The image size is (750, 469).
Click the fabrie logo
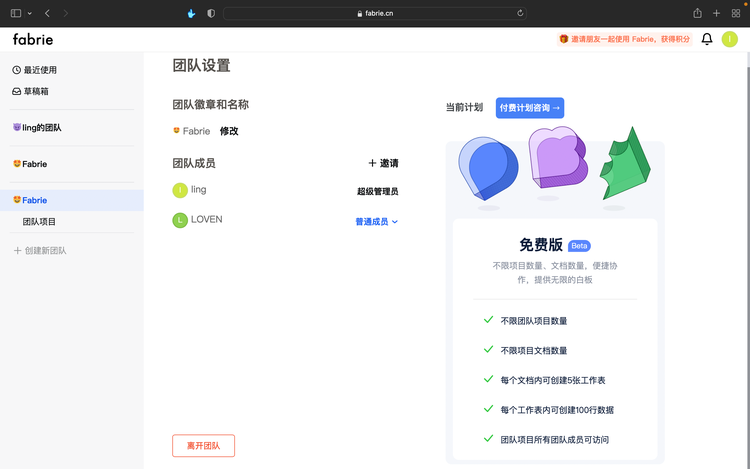33,39
